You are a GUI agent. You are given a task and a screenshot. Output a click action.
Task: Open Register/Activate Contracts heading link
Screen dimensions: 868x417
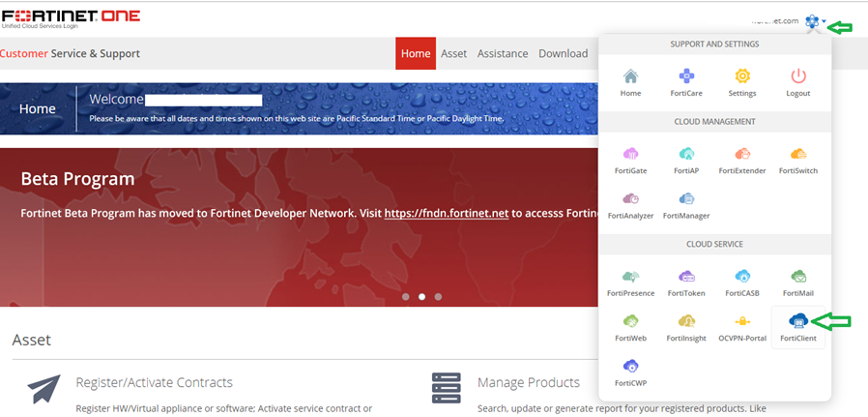(154, 383)
